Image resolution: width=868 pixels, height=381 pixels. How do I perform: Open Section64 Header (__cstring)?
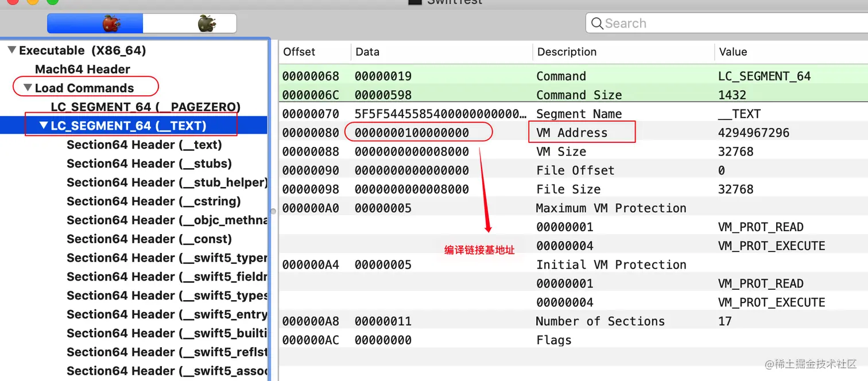click(154, 201)
